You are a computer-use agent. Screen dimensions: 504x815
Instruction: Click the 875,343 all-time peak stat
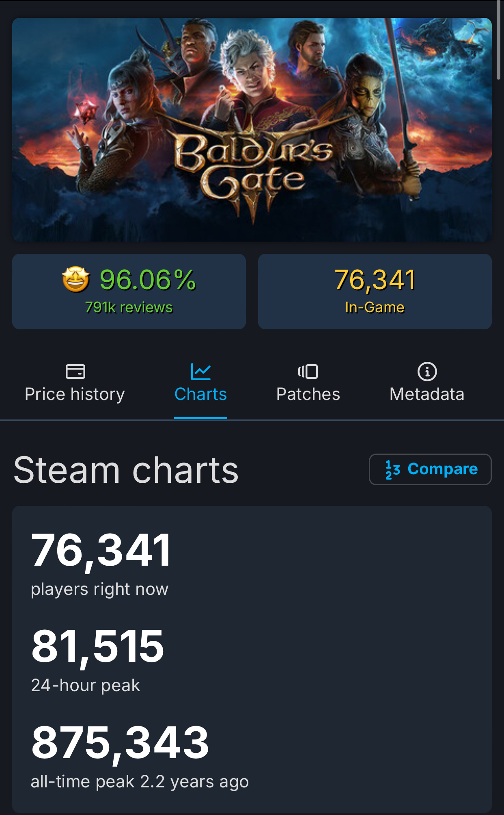[x=120, y=743]
